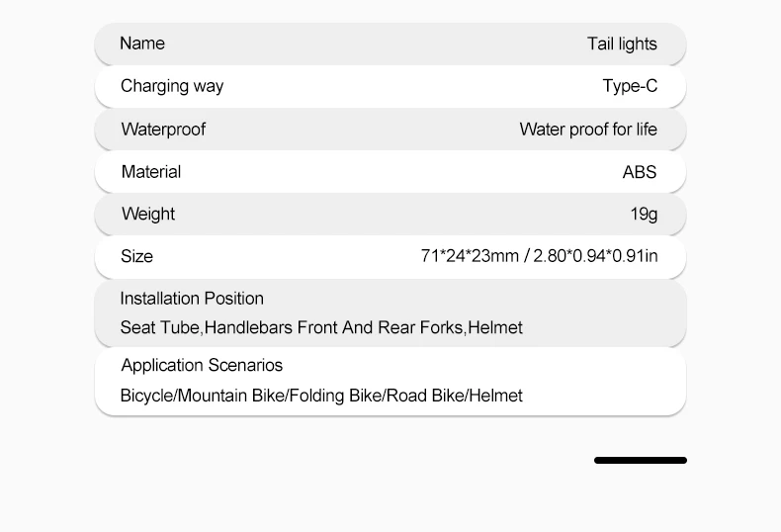Select the Type-C value text
This screenshot has height=532, width=781.
[630, 86]
